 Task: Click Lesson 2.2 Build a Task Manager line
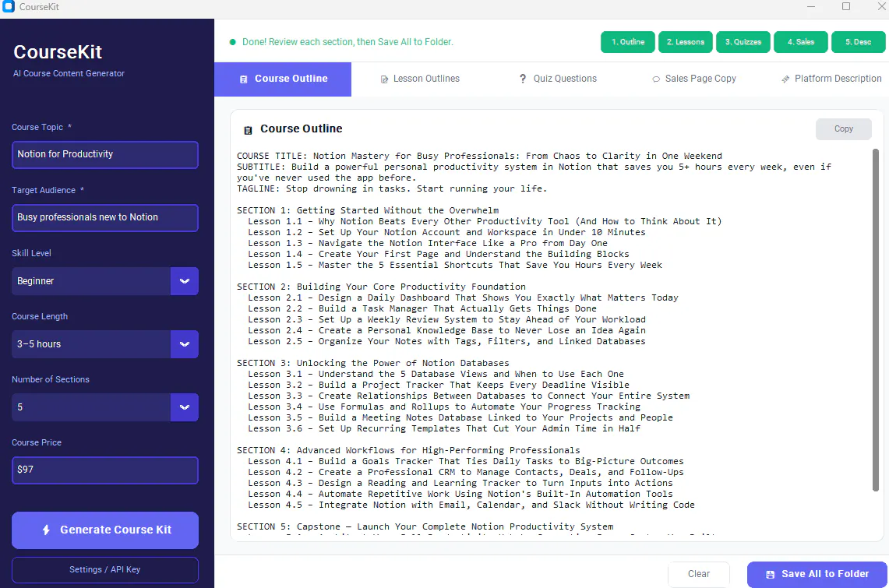pyautogui.click(x=422, y=308)
